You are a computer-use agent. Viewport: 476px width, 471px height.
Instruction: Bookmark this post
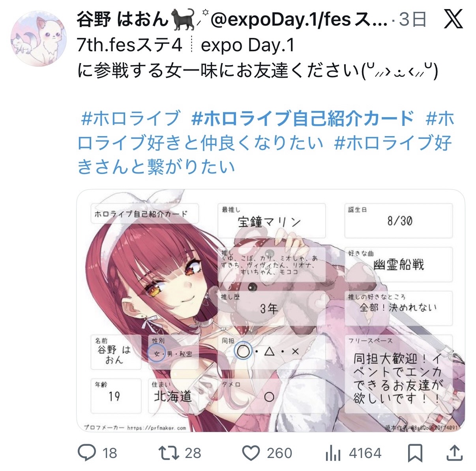[416, 453]
